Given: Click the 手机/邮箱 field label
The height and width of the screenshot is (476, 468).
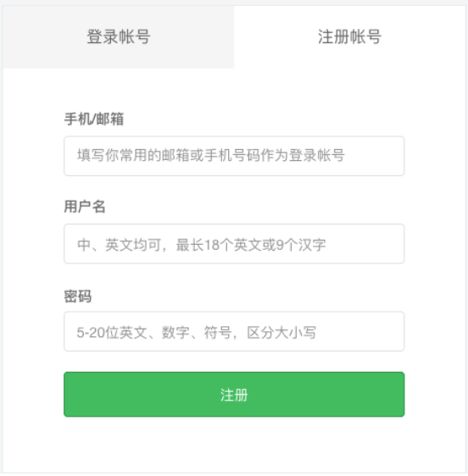Looking at the screenshot, I should pyautogui.click(x=93, y=119).
